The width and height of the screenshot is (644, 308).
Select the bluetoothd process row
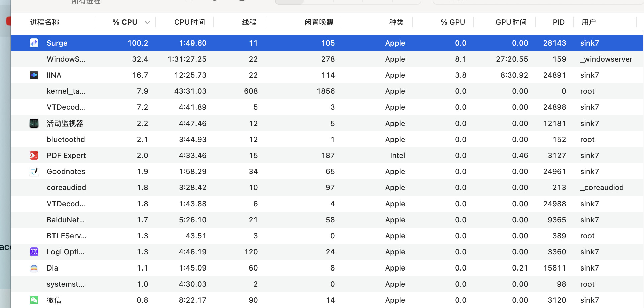(327, 139)
